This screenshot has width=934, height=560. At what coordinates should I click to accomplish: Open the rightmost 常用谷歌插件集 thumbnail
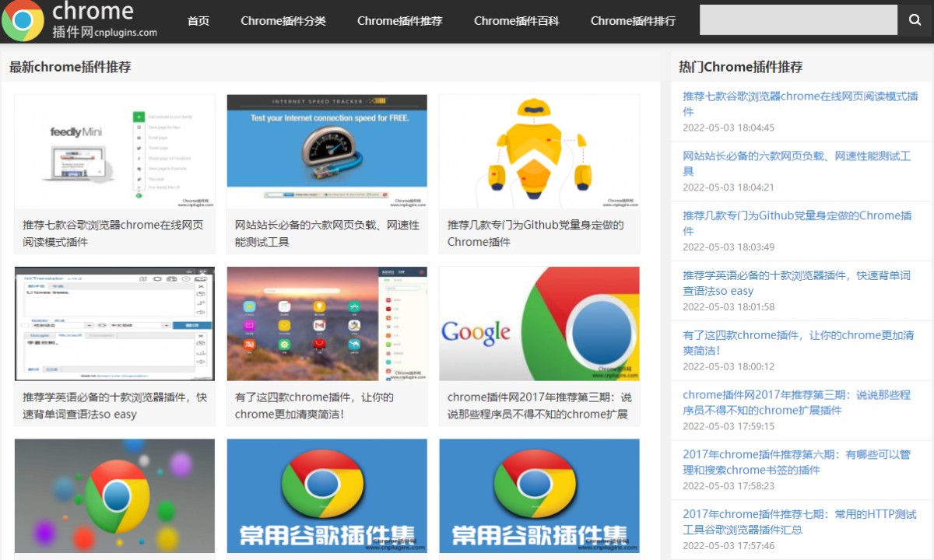pyautogui.click(x=539, y=496)
